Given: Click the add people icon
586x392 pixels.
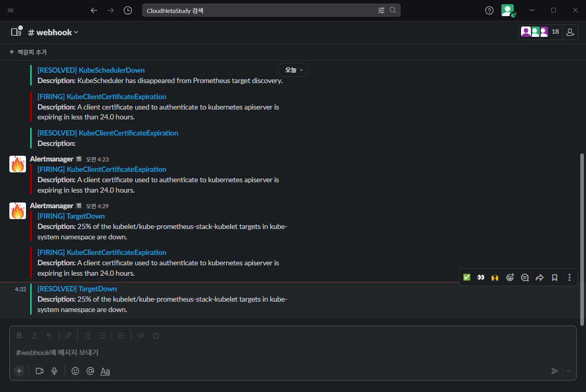Looking at the screenshot, I should [570, 32].
